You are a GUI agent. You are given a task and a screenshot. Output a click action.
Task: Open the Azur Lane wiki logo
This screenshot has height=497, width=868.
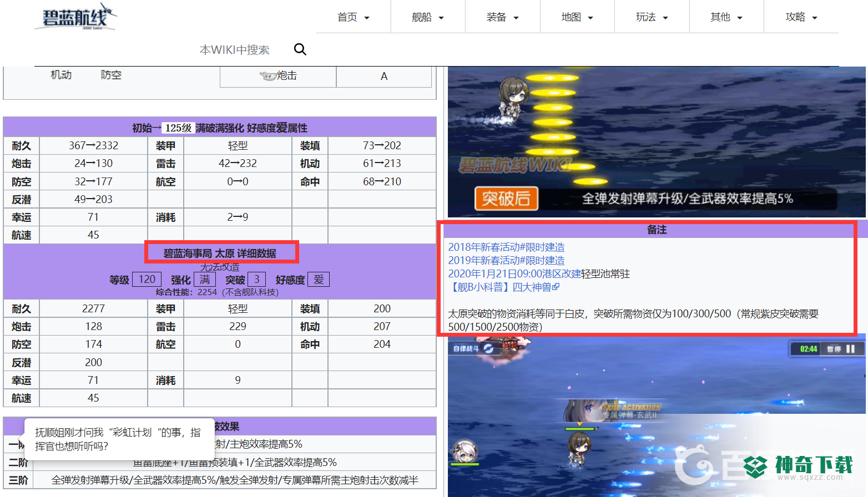point(76,17)
